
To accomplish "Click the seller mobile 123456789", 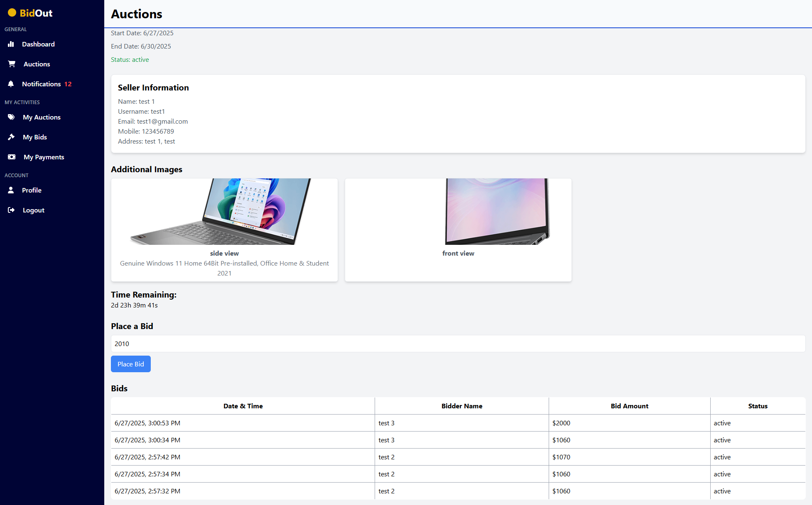I will pos(158,131).
